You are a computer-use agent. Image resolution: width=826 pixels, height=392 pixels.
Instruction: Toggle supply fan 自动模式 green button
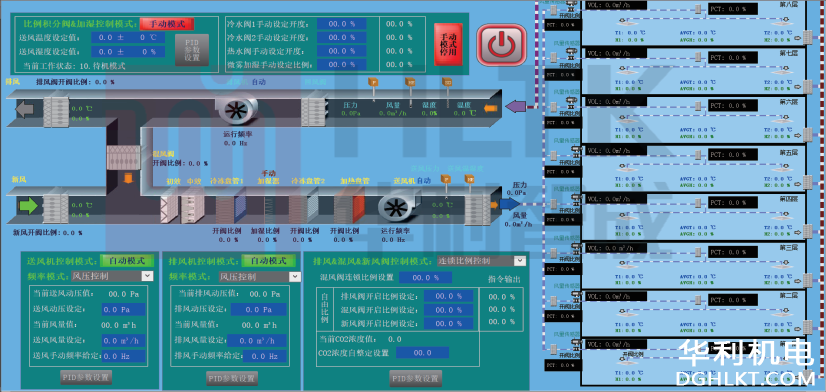click(127, 260)
